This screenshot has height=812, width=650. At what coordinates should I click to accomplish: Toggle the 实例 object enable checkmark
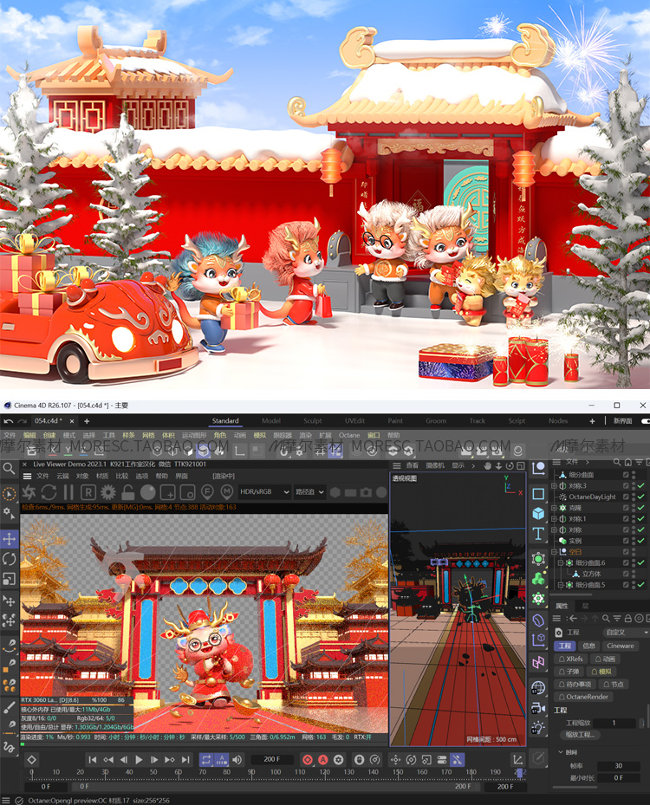640,541
